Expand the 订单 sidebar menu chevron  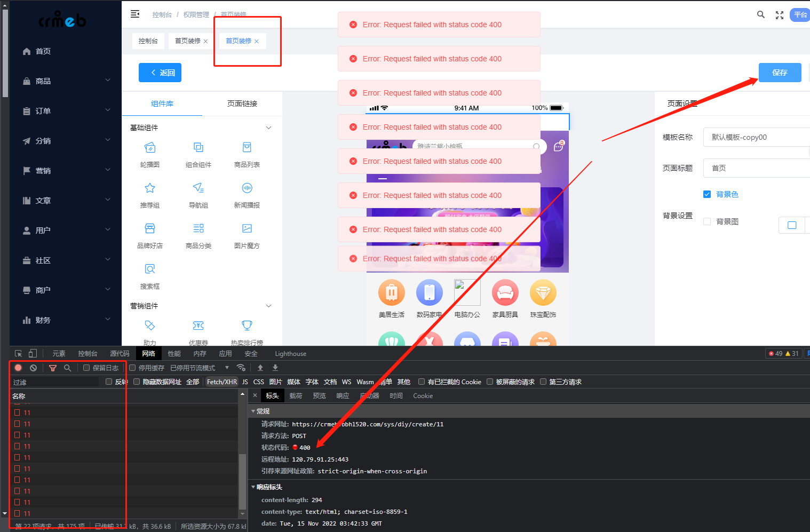pyautogui.click(x=108, y=110)
